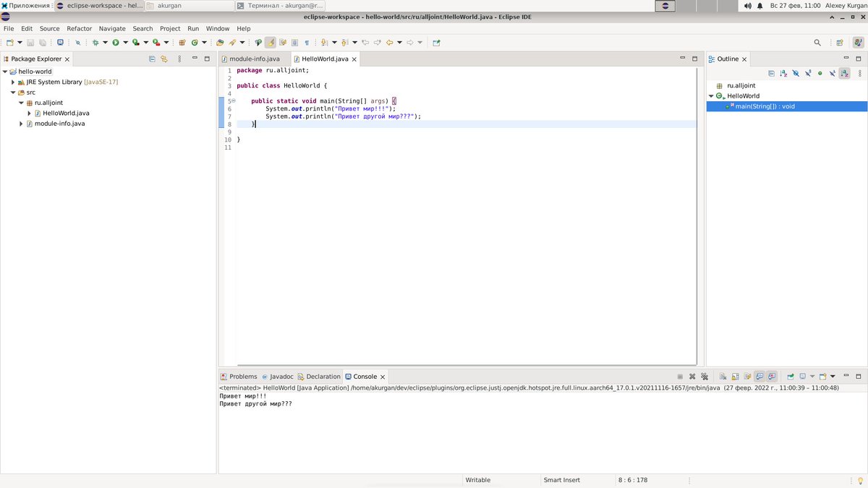Screen dimensions: 868x488
Task: Click the Coverage launch icon
Action: [x=135, y=43]
